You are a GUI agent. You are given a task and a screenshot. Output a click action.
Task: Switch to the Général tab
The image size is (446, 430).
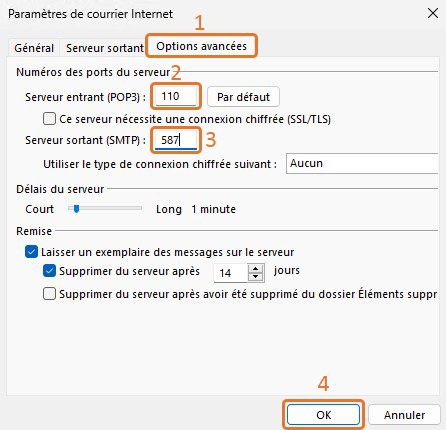[x=34, y=48]
